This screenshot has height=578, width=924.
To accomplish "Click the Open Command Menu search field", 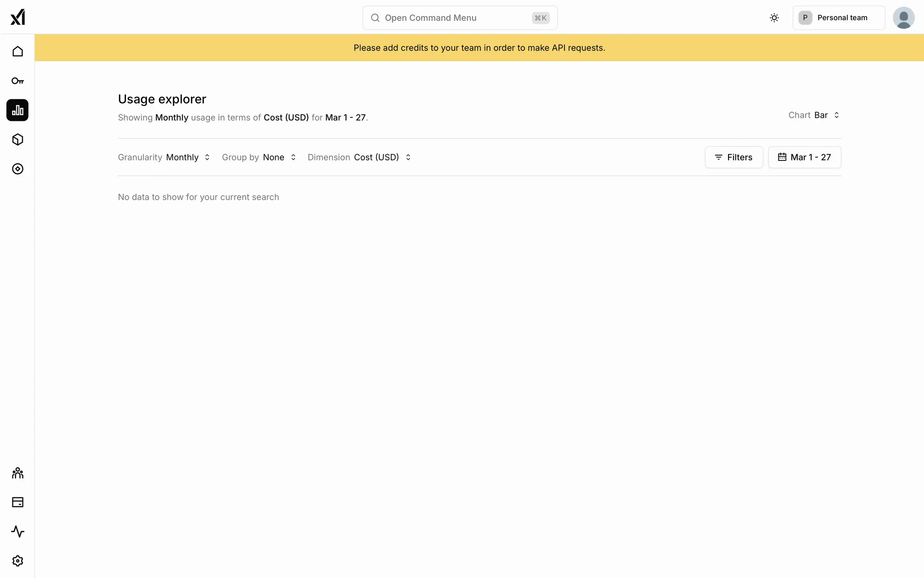I will tap(460, 18).
